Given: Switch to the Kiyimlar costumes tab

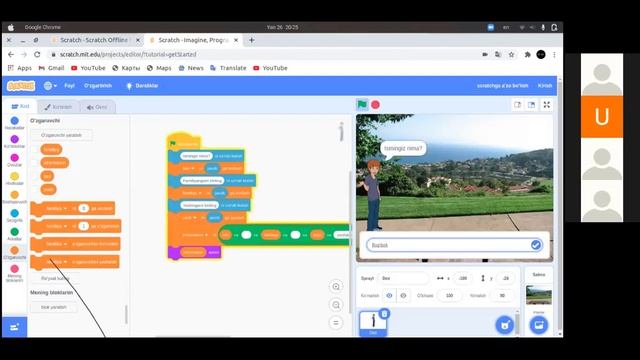Looking at the screenshot, I should [58, 107].
